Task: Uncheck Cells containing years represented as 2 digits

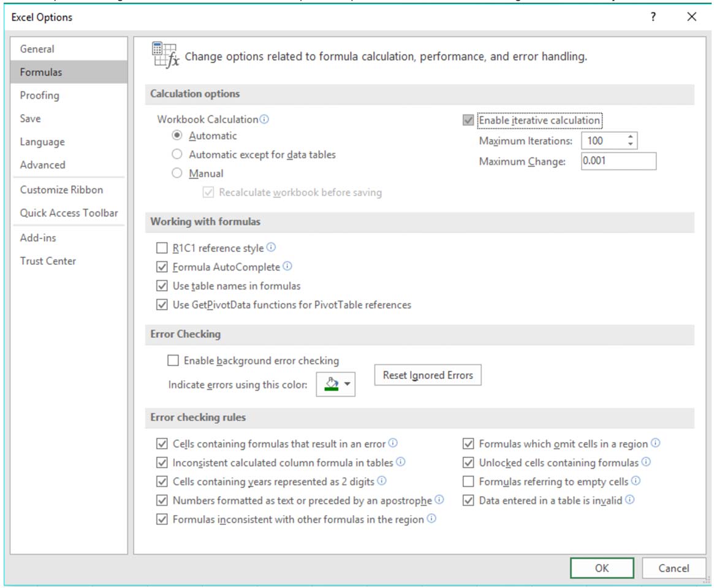Action: pyautogui.click(x=162, y=481)
